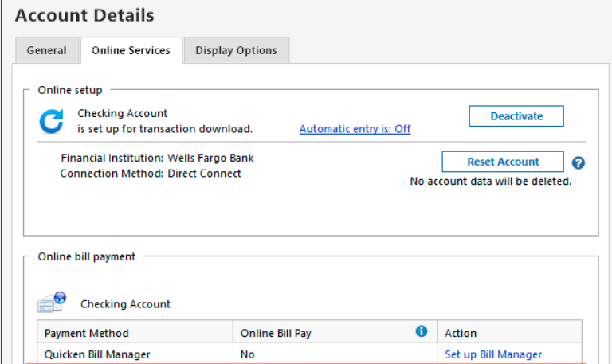Click the Account Details heading

point(84,15)
